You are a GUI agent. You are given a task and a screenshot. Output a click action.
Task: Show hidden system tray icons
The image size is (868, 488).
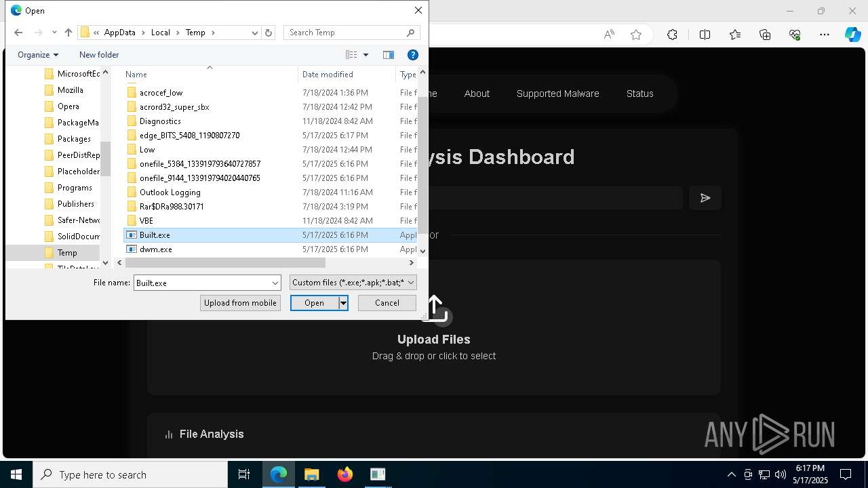(x=731, y=474)
